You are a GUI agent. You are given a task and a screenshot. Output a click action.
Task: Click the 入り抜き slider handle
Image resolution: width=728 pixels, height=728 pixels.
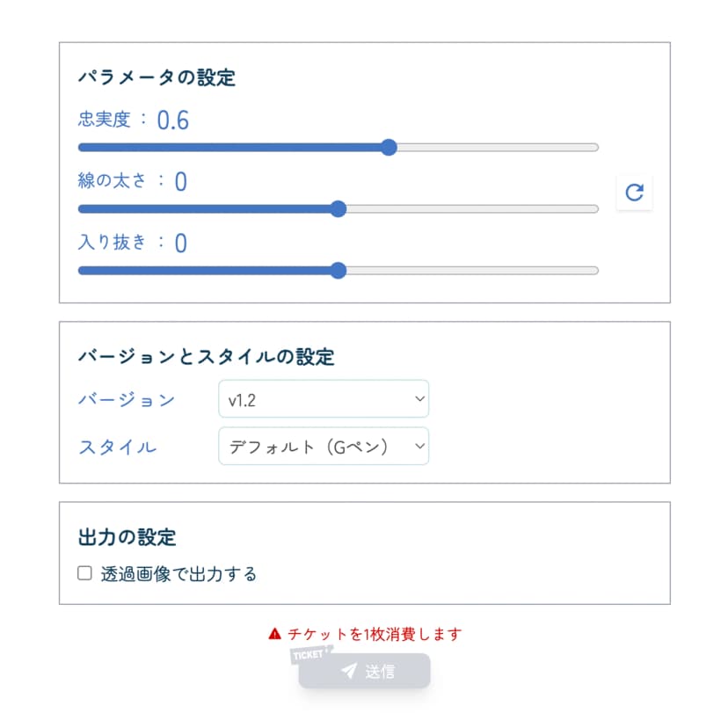tap(339, 270)
